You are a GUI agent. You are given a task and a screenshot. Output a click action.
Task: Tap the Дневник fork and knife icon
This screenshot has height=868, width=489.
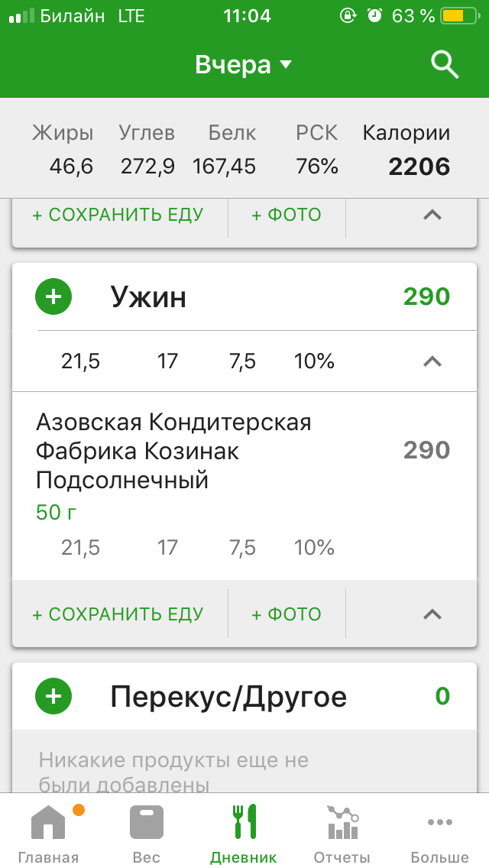pos(244,821)
